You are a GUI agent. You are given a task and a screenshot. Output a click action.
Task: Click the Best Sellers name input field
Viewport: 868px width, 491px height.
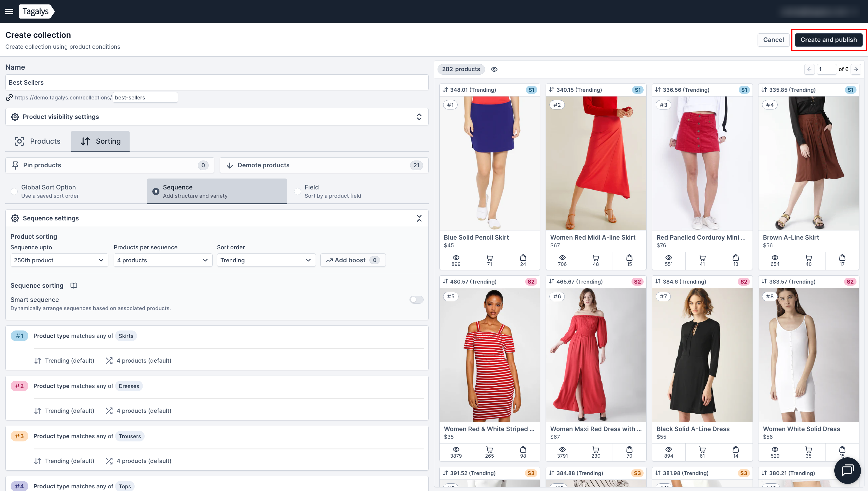(x=217, y=82)
